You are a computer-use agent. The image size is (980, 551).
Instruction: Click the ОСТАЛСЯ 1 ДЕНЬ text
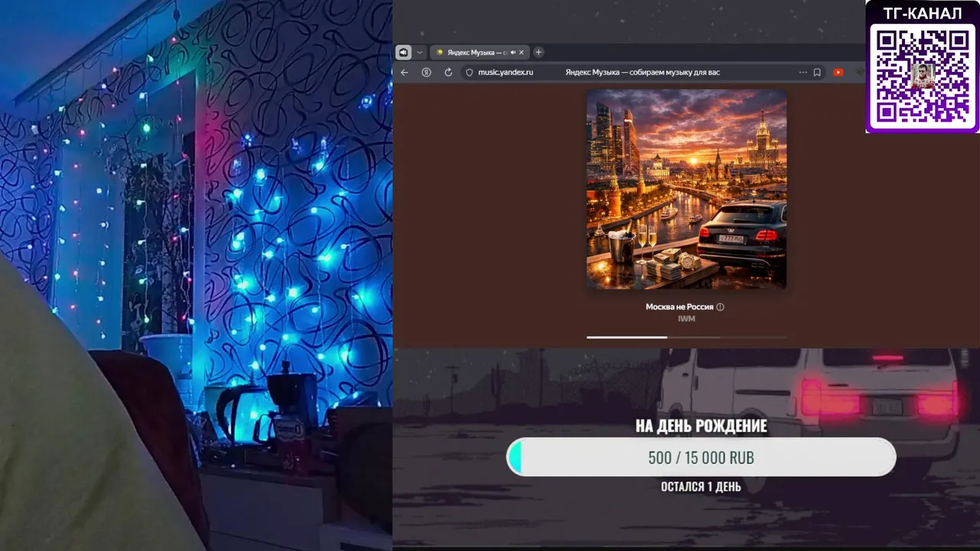click(x=701, y=487)
